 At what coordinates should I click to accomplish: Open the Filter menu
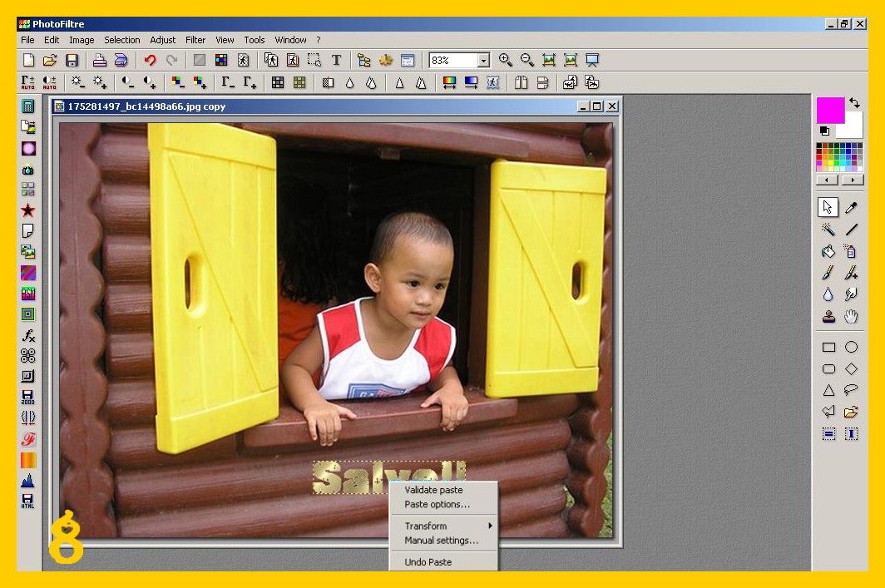coord(195,40)
